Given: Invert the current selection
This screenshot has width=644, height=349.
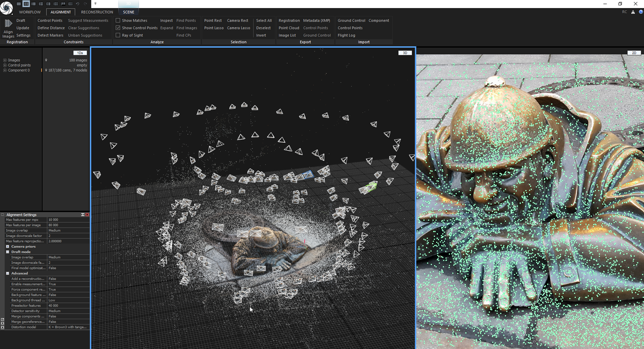Looking at the screenshot, I should (261, 35).
